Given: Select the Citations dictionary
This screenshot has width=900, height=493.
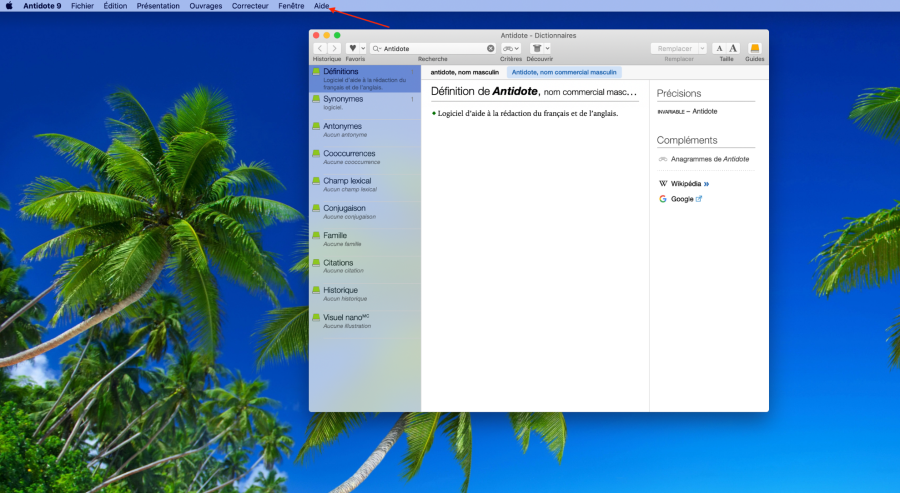Looking at the screenshot, I should 365,269.
